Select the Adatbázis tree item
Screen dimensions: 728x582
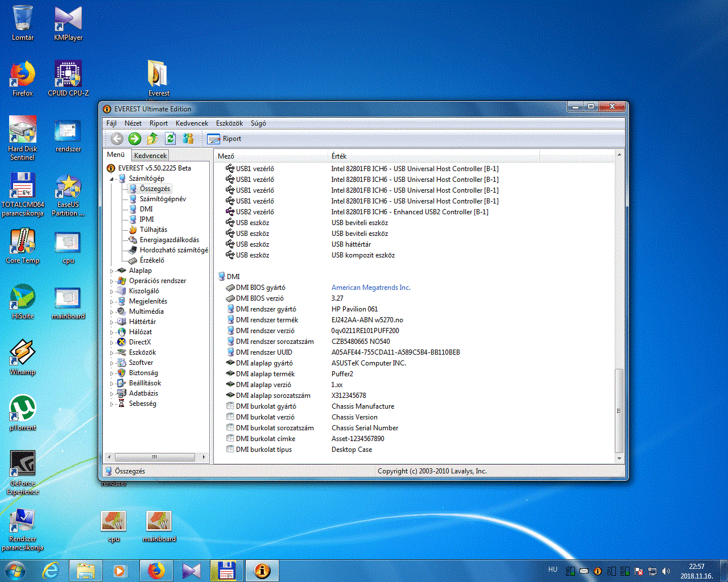(143, 393)
